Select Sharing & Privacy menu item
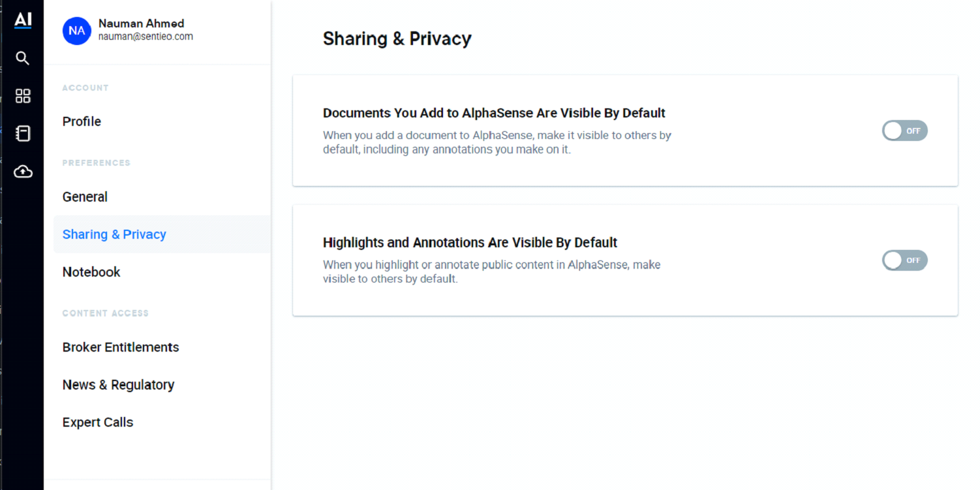 [114, 234]
